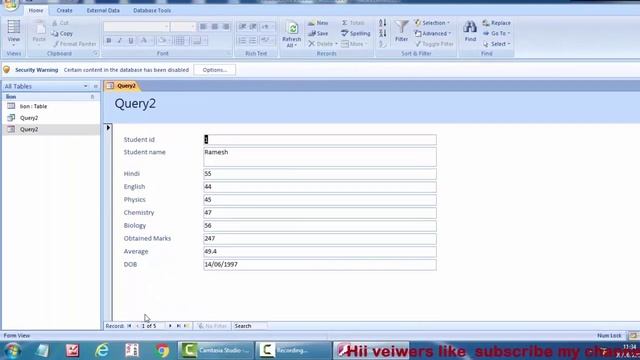Open the More dropdown in Records
The image size is (640, 360).
[355, 44]
